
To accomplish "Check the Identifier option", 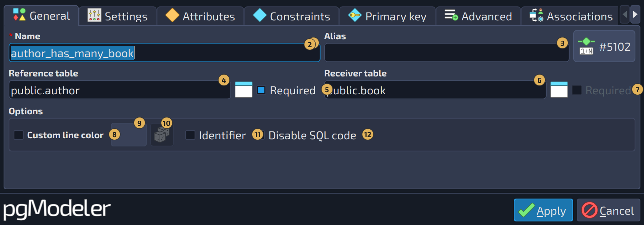I will 190,135.
